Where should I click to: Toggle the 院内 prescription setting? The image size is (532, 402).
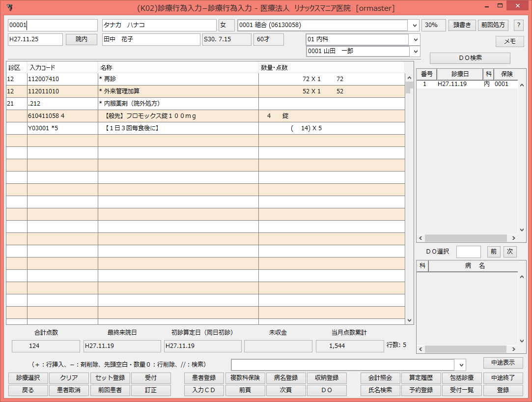pyautogui.click(x=81, y=39)
